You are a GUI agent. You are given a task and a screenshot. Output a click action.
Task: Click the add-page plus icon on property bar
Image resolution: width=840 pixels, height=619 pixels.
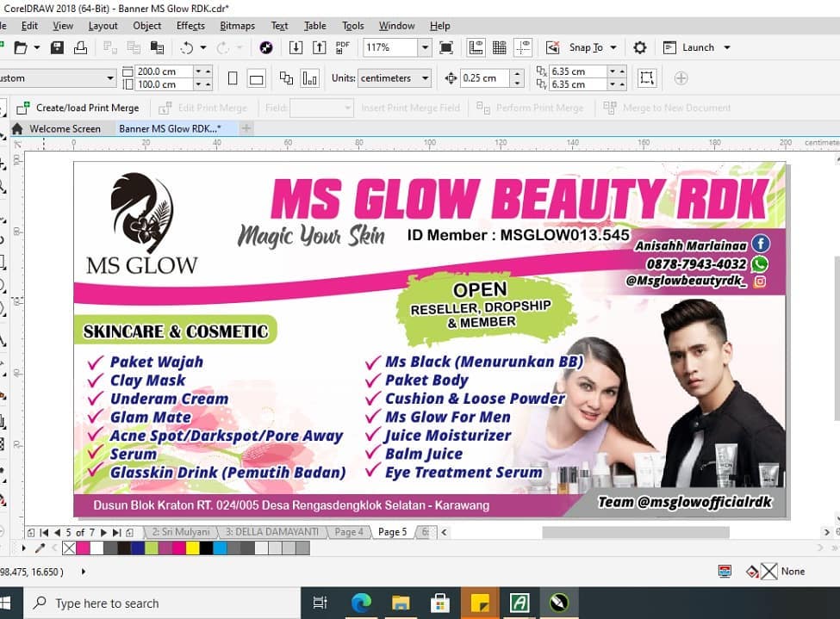(x=681, y=78)
